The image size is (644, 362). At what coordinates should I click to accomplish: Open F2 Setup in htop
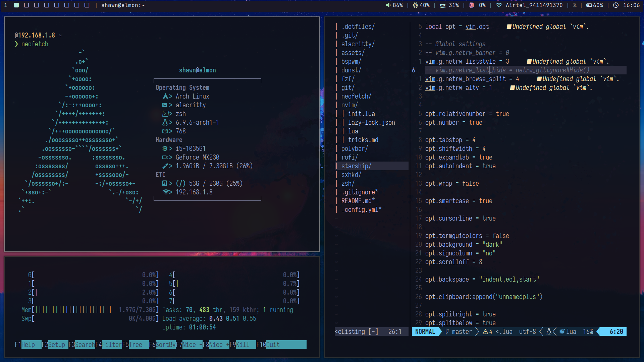[55, 345]
